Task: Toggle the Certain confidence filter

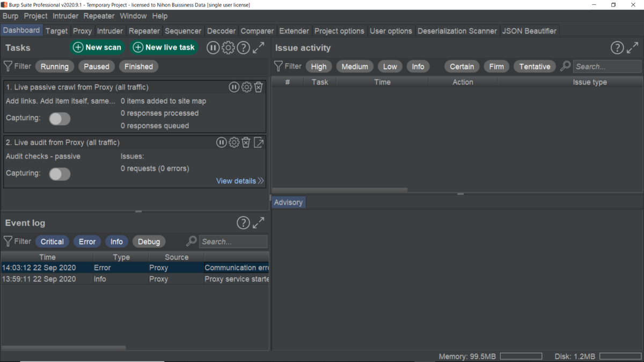Action: tap(462, 67)
